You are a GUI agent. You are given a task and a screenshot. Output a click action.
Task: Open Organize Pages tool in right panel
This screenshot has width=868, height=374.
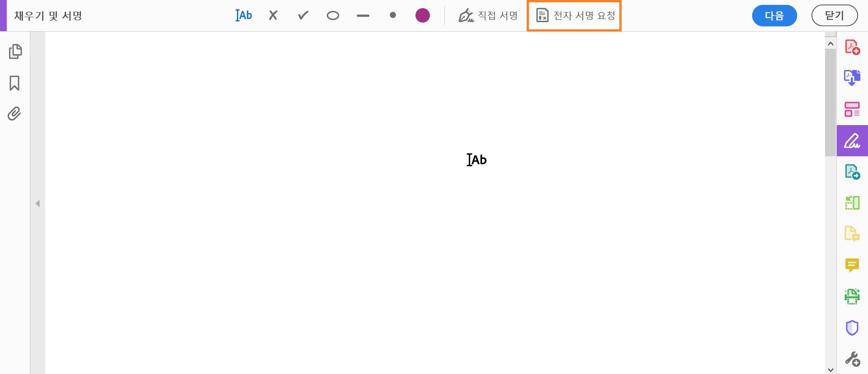pyautogui.click(x=852, y=109)
